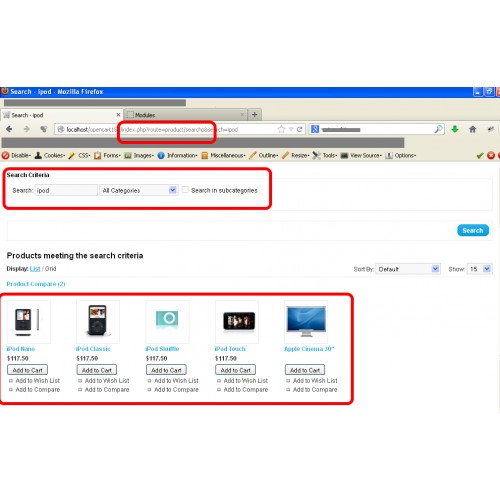Open downloads with the green arrow icon
This screenshot has width=500, height=500.
[x=455, y=129]
